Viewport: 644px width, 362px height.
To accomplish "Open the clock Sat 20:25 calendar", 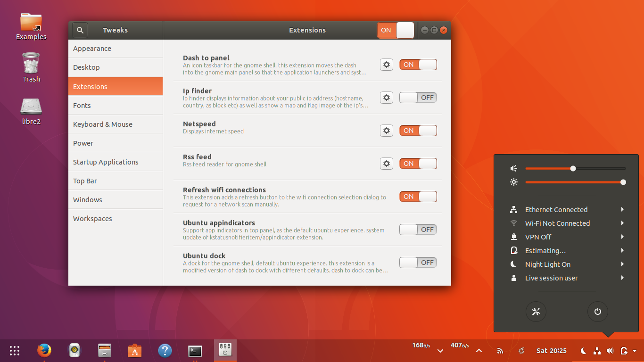I will tap(552, 351).
